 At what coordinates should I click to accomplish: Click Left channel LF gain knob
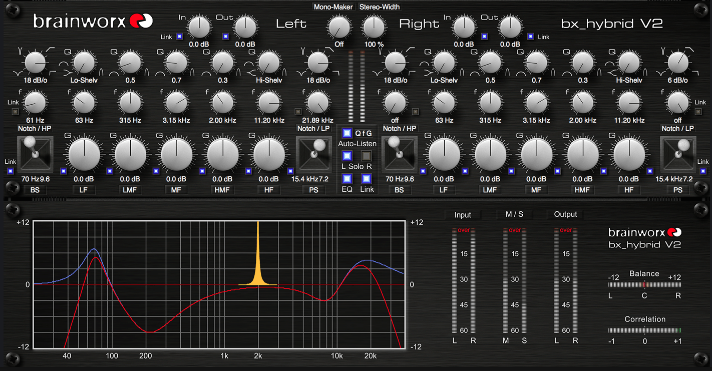(x=84, y=154)
